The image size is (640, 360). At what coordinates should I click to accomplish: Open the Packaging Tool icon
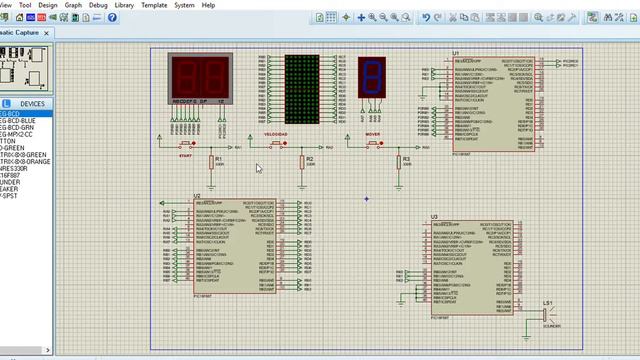tap(561, 18)
